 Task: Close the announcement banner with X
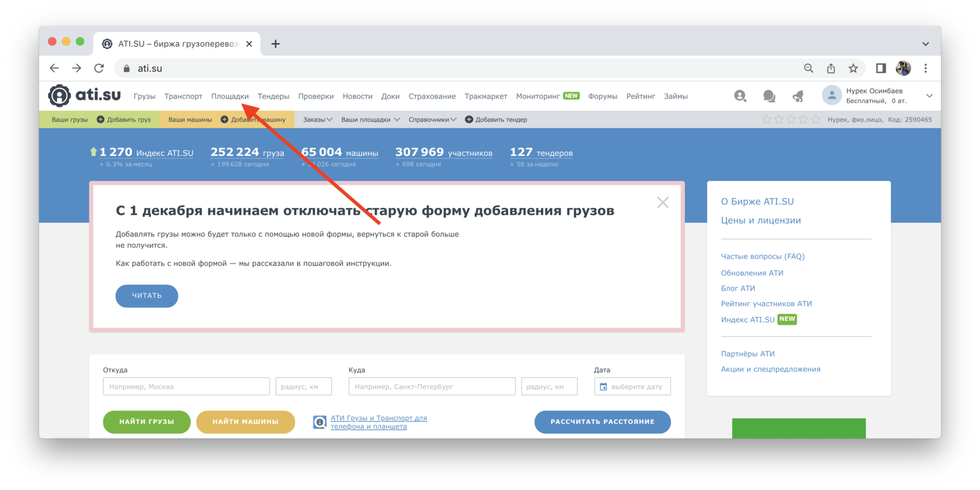pyautogui.click(x=663, y=202)
